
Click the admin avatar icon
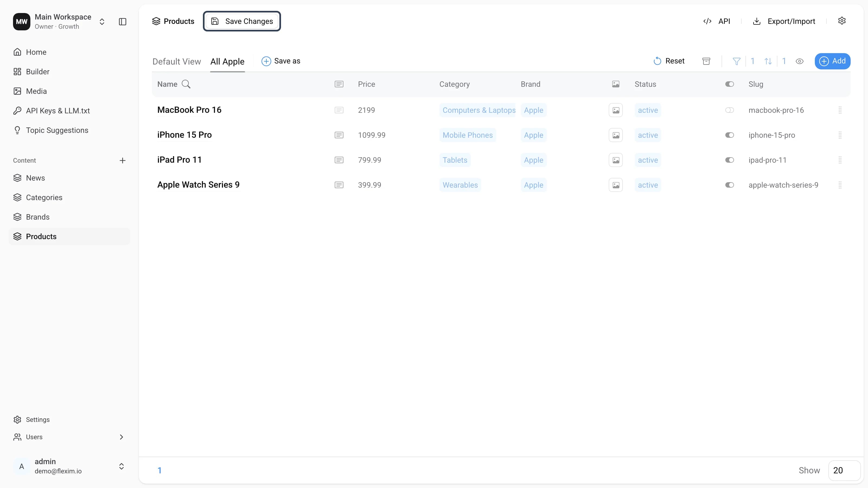pyautogui.click(x=22, y=466)
